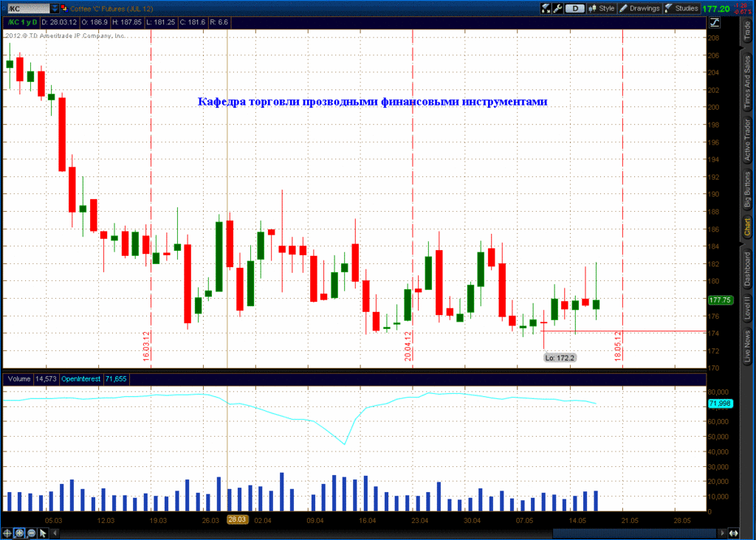Click the Lo: 172.2 label
The width and height of the screenshot is (756, 540).
[x=560, y=358]
